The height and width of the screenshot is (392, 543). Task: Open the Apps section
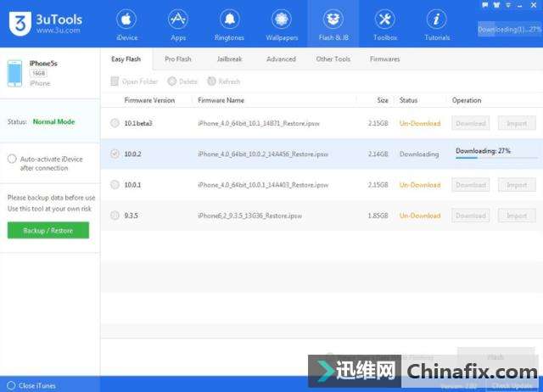177,24
